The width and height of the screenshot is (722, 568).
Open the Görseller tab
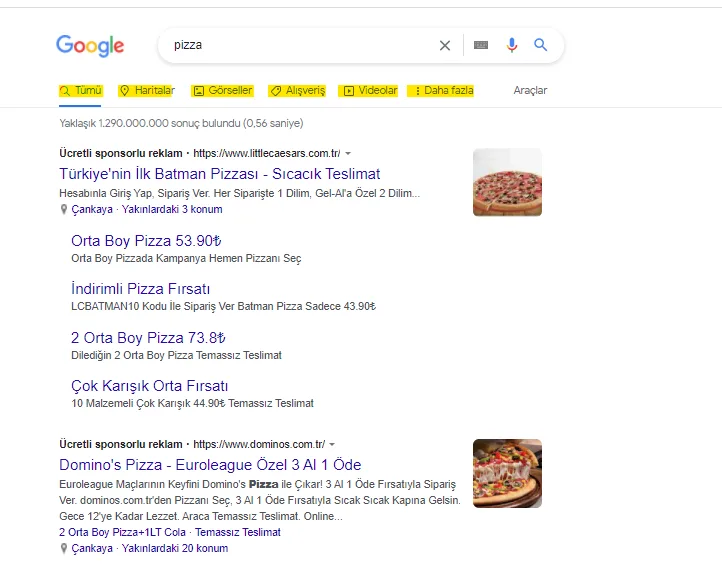(223, 91)
